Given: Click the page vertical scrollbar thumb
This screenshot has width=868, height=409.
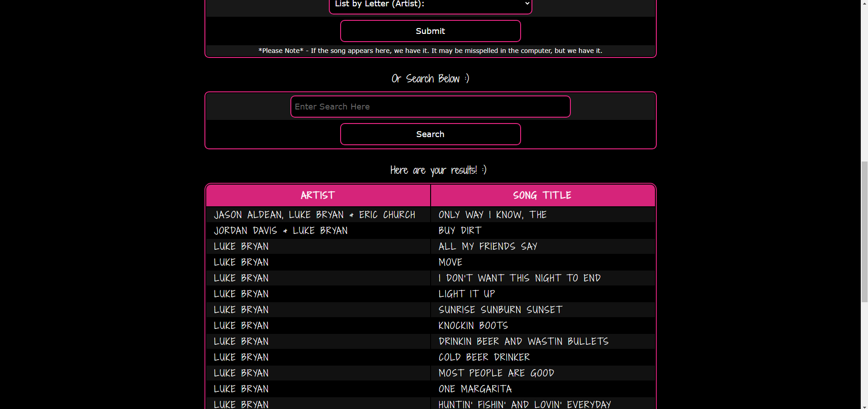Looking at the screenshot, I should pyautogui.click(x=864, y=232).
